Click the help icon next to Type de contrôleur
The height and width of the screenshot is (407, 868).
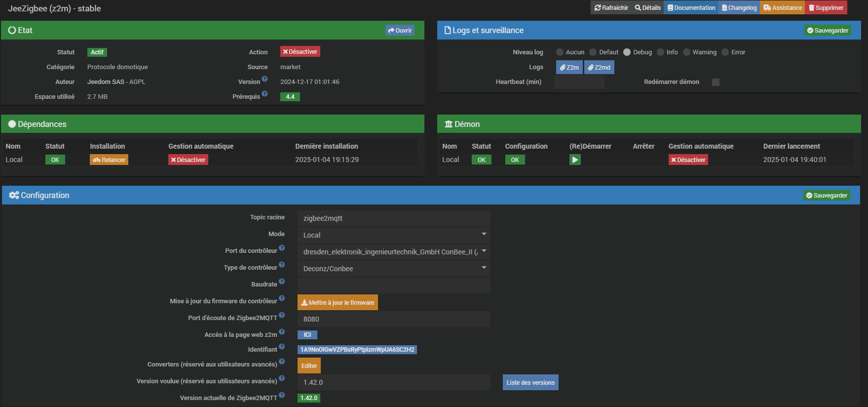[282, 265]
